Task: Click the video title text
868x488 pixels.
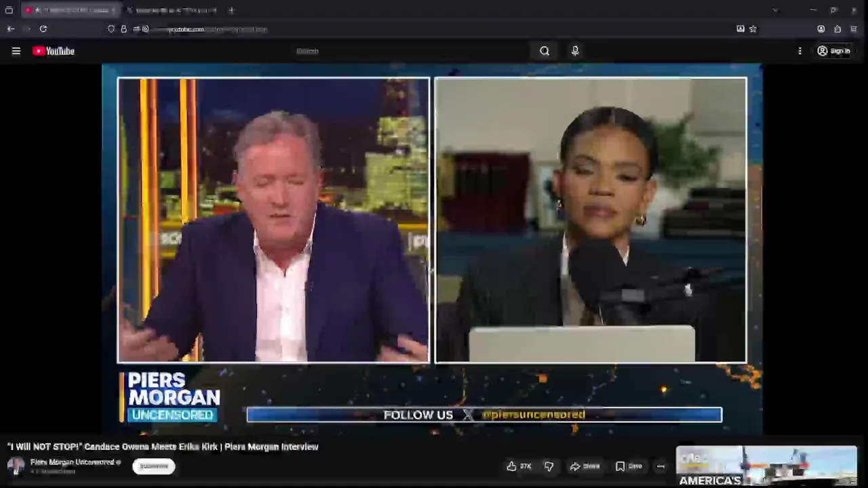Action: (163, 447)
